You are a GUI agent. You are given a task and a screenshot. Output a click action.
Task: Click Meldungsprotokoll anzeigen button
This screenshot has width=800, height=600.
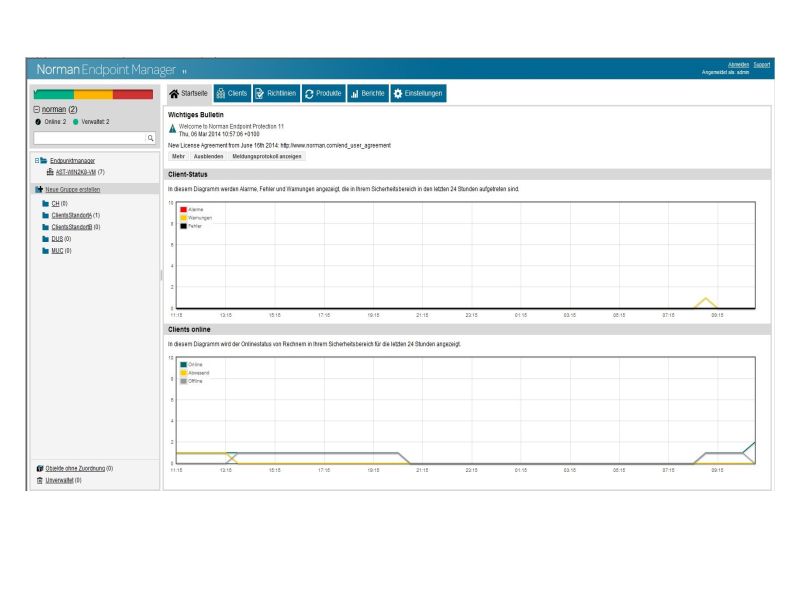pos(267,157)
